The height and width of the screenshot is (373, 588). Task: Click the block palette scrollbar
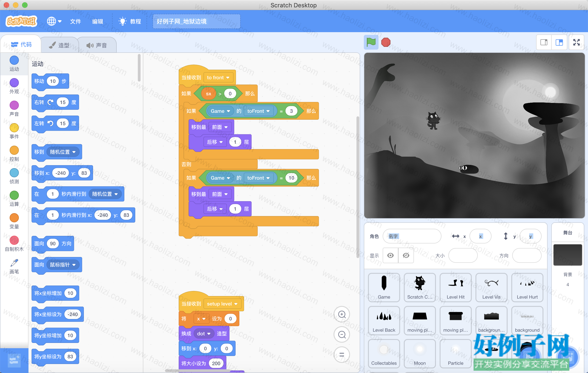pyautogui.click(x=139, y=68)
